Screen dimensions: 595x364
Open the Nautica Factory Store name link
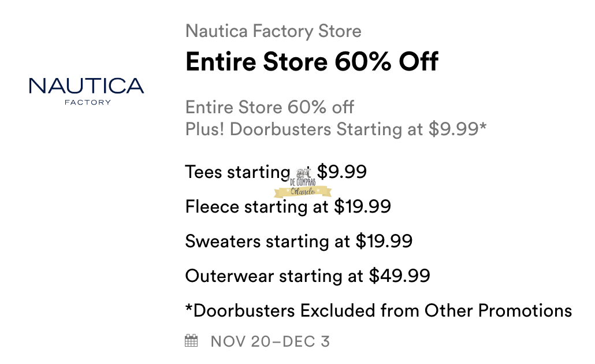(x=273, y=31)
